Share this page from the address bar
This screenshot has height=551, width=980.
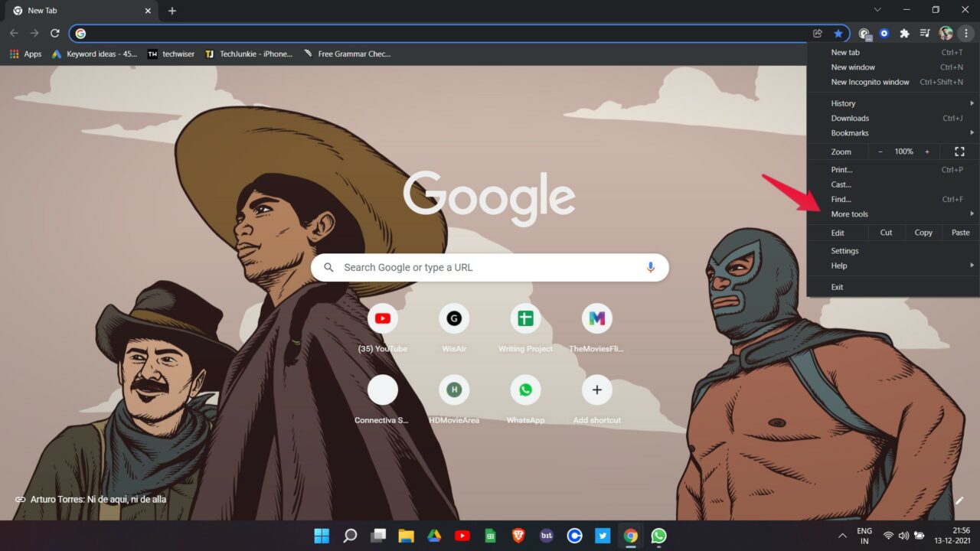(x=818, y=34)
